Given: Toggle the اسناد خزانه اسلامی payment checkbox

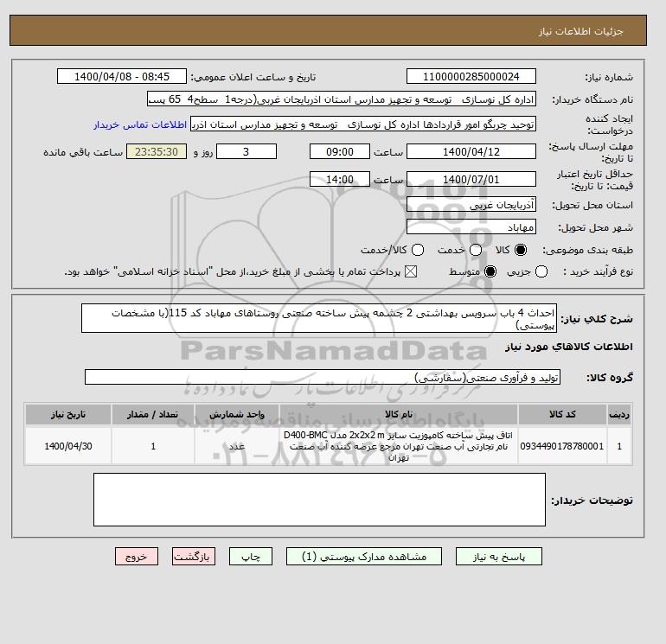Looking at the screenshot, I should click(410, 271).
